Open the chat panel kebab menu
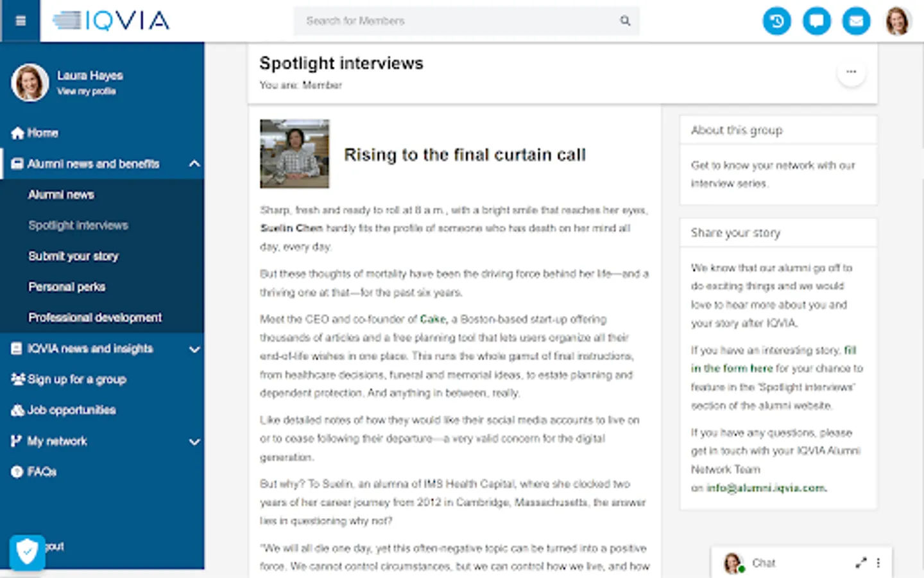This screenshot has height=578, width=924. point(878,563)
